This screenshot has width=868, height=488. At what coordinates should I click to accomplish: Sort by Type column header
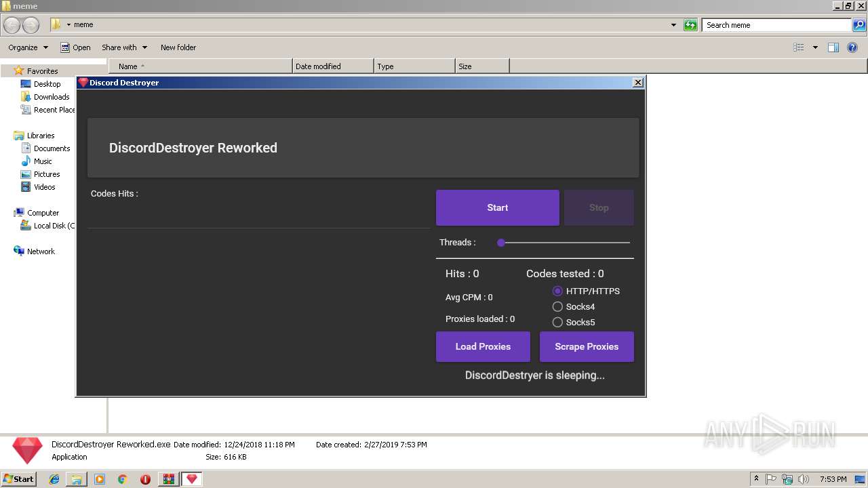click(414, 66)
